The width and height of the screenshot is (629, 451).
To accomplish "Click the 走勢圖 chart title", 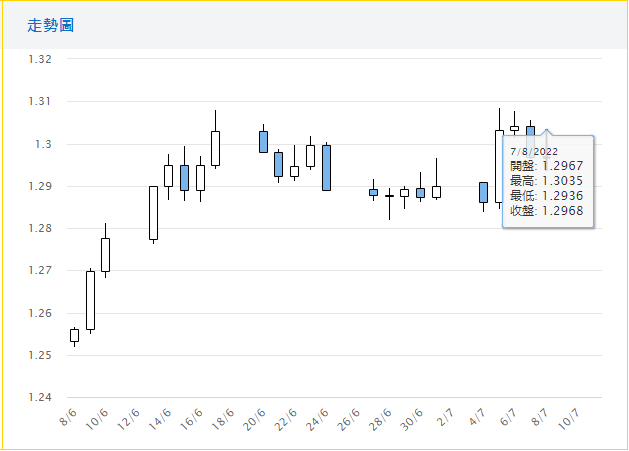I will 51,24.
